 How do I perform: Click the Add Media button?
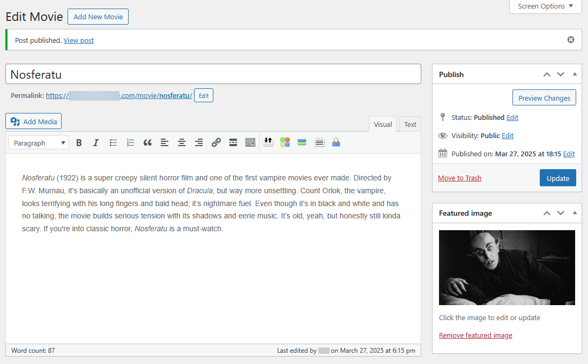point(33,121)
